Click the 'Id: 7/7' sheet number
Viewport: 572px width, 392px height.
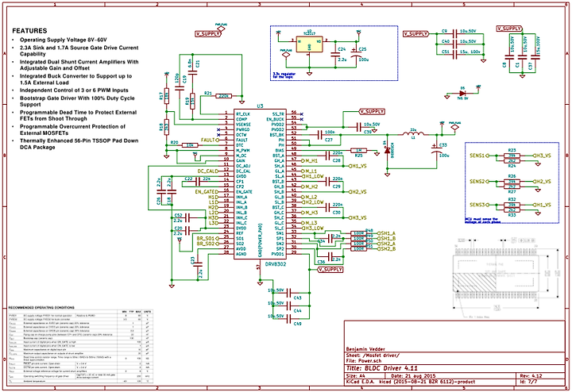coord(528,382)
